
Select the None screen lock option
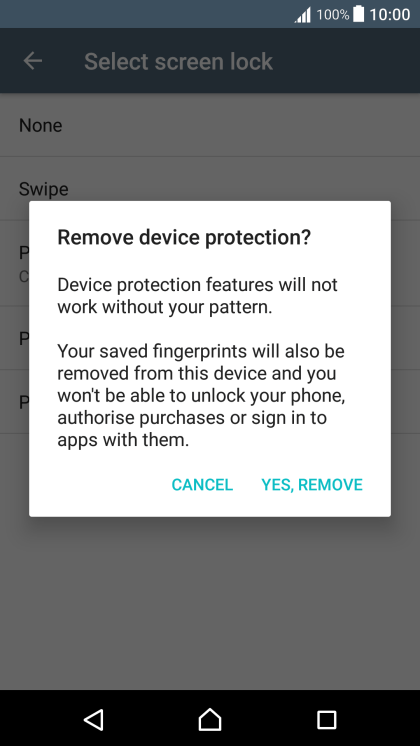[210, 125]
